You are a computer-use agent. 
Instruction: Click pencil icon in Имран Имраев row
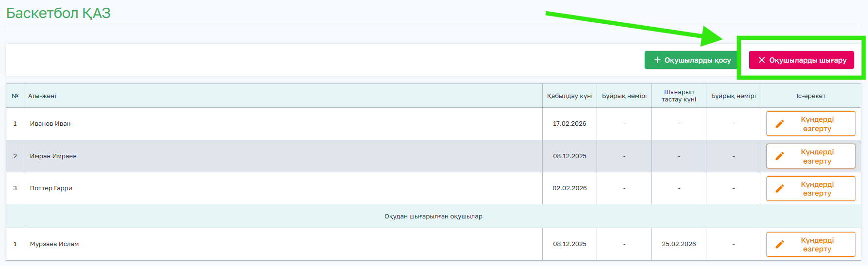point(780,156)
